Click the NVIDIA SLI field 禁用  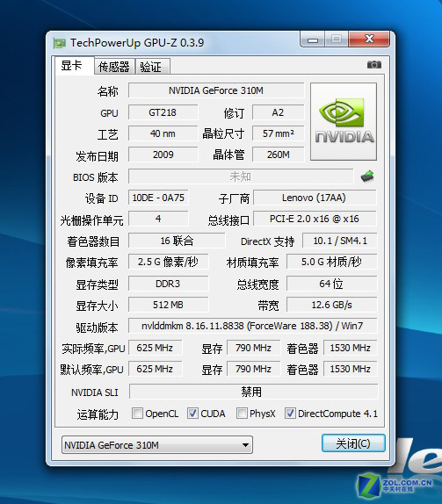pos(253,392)
